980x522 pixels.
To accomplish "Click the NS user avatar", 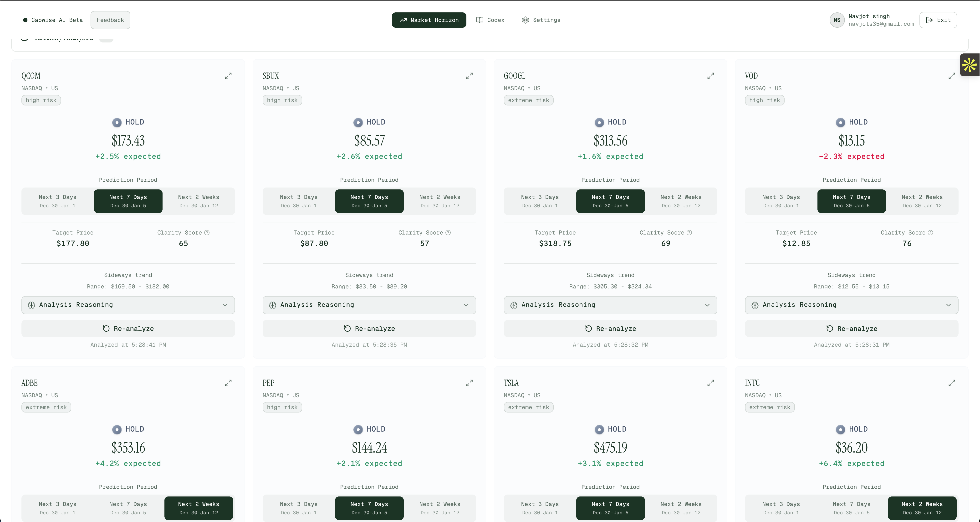I will pyautogui.click(x=837, y=20).
